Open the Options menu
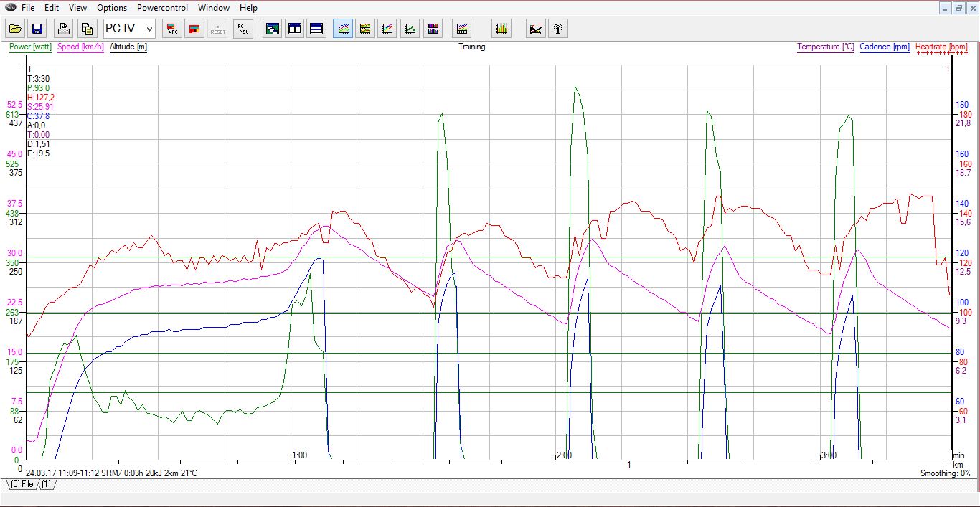The image size is (980, 507). click(112, 8)
